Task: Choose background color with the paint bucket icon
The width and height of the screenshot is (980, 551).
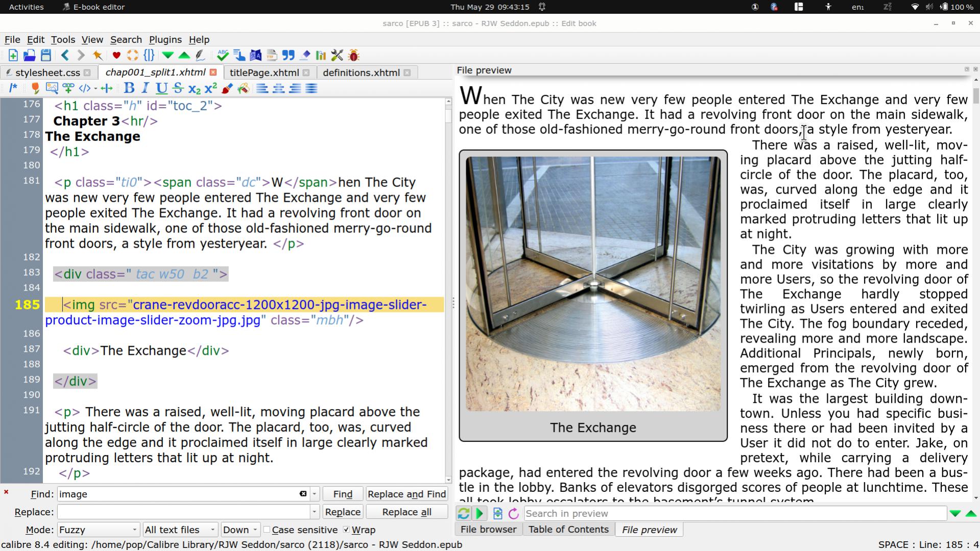Action: pyautogui.click(x=243, y=88)
